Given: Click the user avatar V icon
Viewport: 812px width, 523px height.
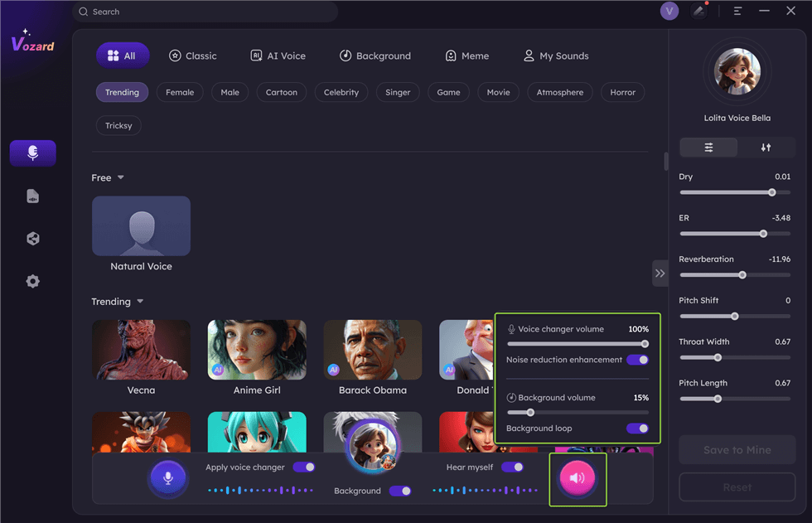Looking at the screenshot, I should [669, 11].
